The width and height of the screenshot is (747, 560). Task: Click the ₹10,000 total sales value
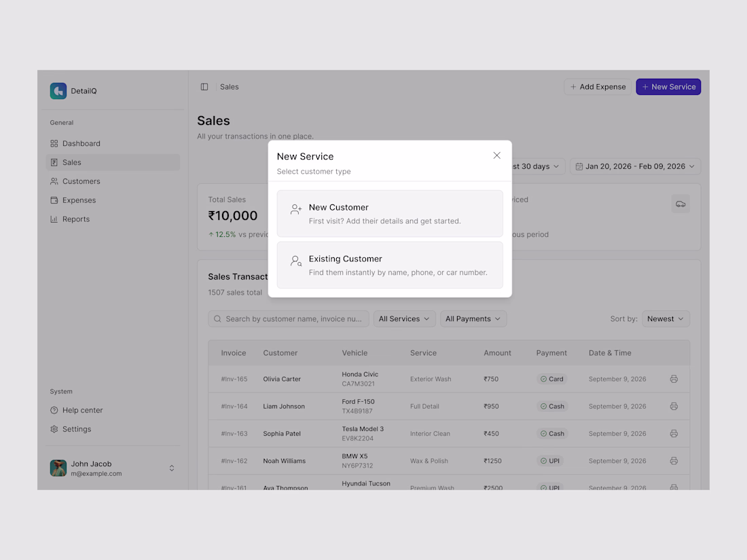pyautogui.click(x=232, y=216)
